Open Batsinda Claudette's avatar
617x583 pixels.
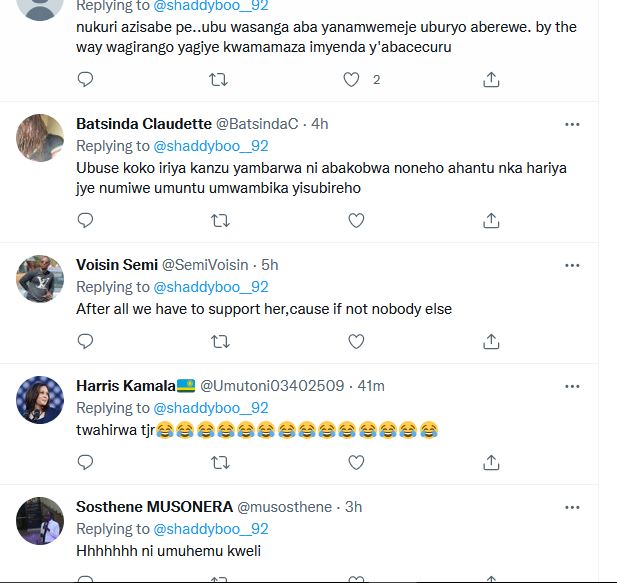click(x=40, y=138)
